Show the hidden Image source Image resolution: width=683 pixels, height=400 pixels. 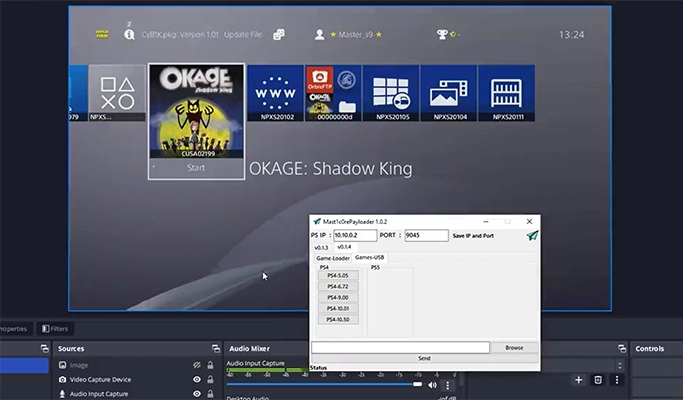pyautogui.click(x=197, y=365)
